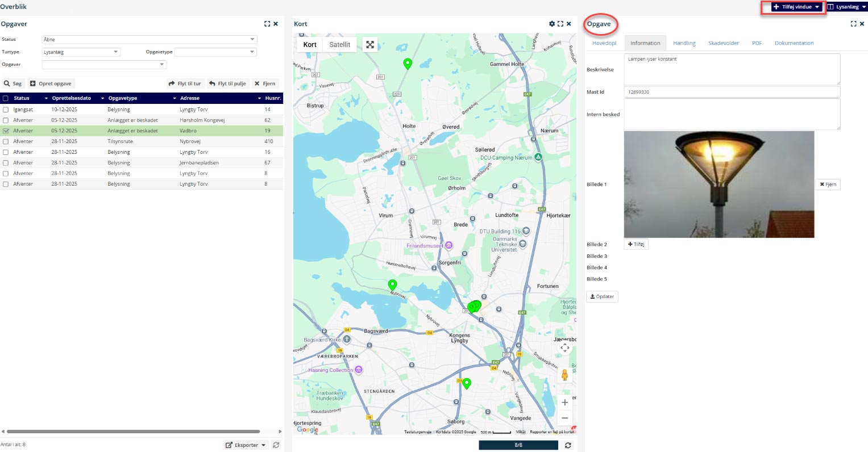This screenshot has height=452, width=868.
Task: Refresh the Opgaver list with reload icon
Action: tap(276, 445)
